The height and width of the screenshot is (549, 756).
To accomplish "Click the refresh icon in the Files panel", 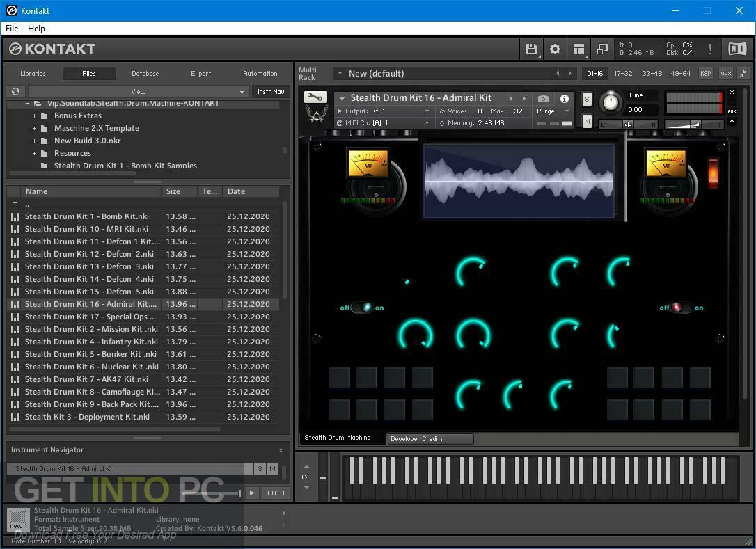I will (x=15, y=91).
